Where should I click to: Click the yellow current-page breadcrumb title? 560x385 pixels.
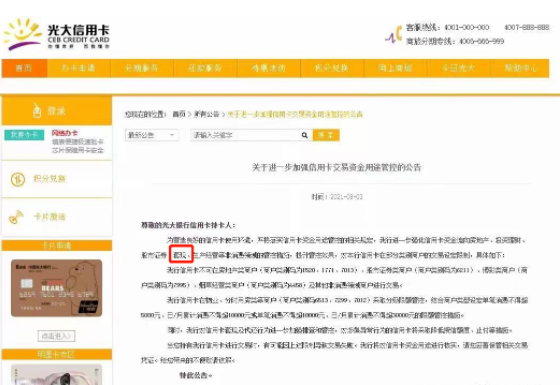(295, 114)
